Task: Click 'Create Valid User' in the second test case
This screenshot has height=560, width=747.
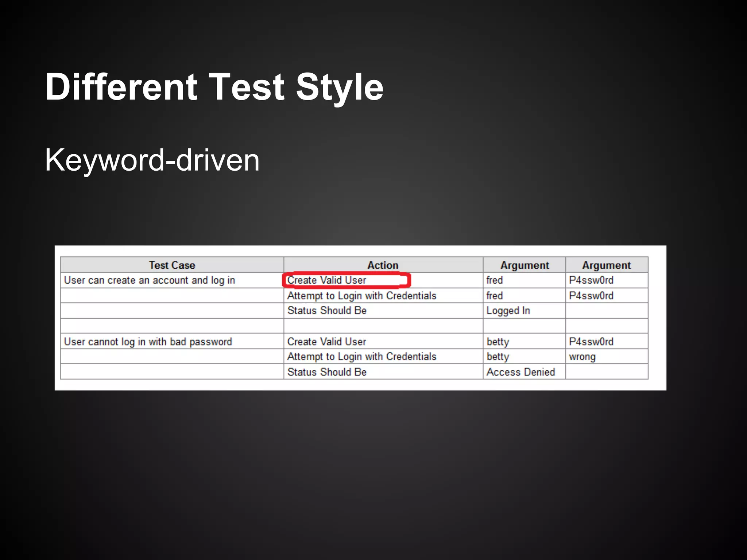Action: (327, 342)
